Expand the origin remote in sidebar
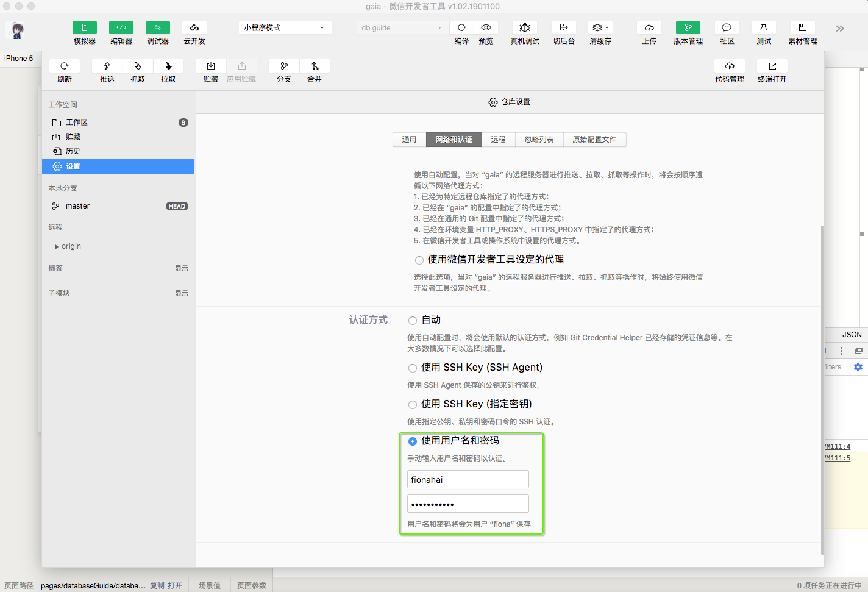 [x=57, y=246]
